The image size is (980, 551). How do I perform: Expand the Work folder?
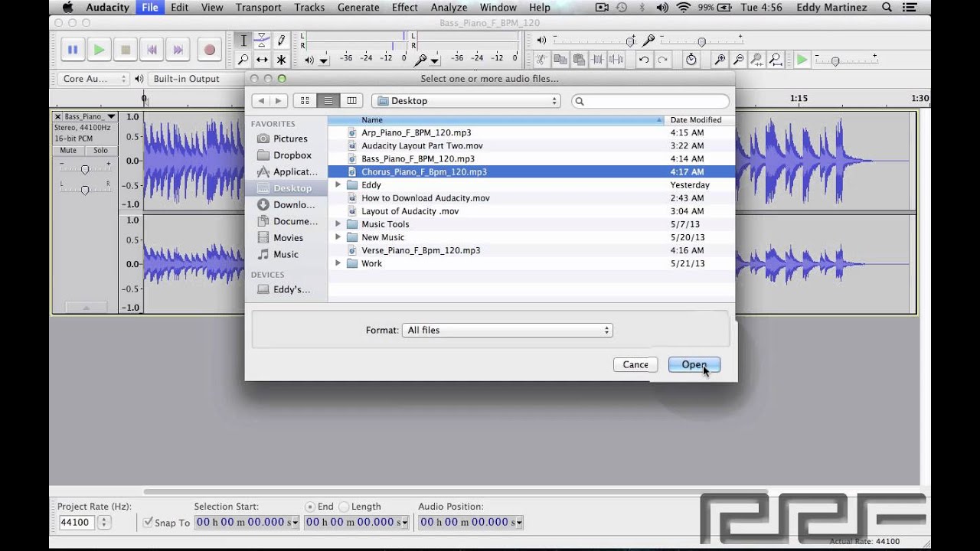coord(338,263)
